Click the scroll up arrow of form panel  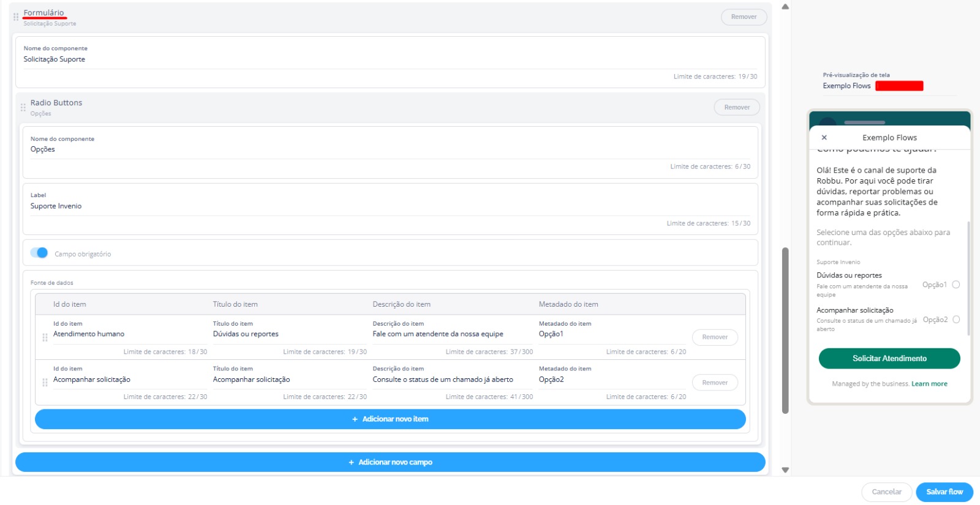tap(785, 7)
